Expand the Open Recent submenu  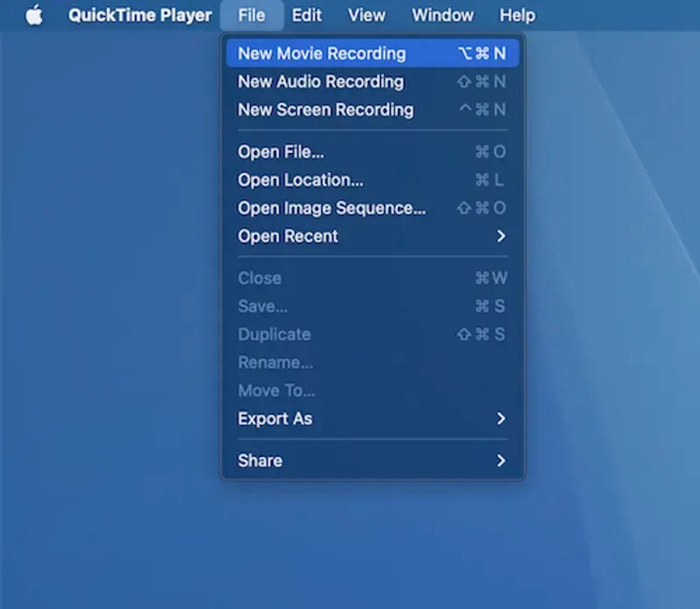point(373,236)
